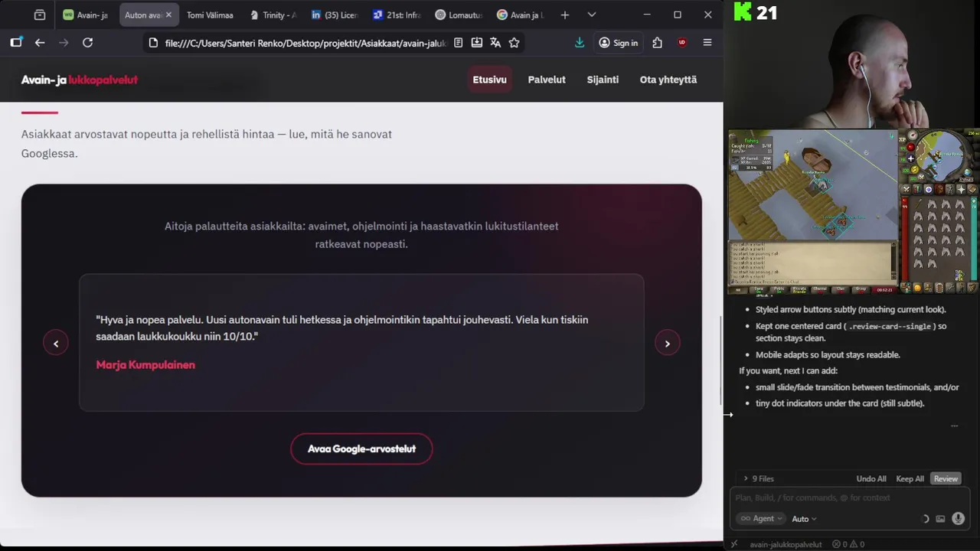Image resolution: width=980 pixels, height=551 pixels.
Task: Click the save-page icon in address bar
Action: click(477, 43)
